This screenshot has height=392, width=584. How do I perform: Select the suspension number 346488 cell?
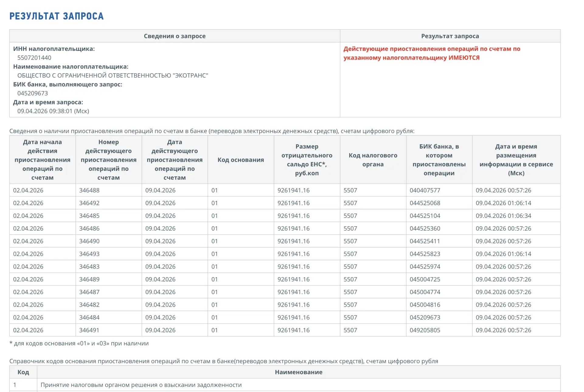(89, 191)
